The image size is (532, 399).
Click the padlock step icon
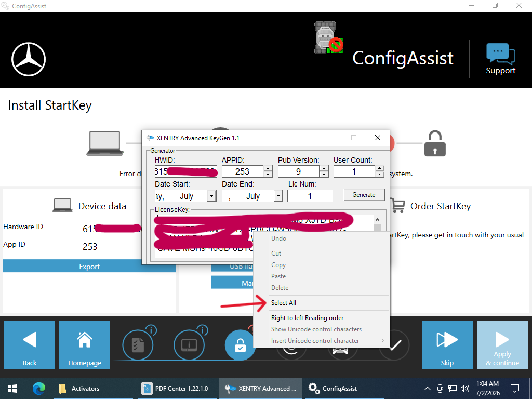[435, 143]
